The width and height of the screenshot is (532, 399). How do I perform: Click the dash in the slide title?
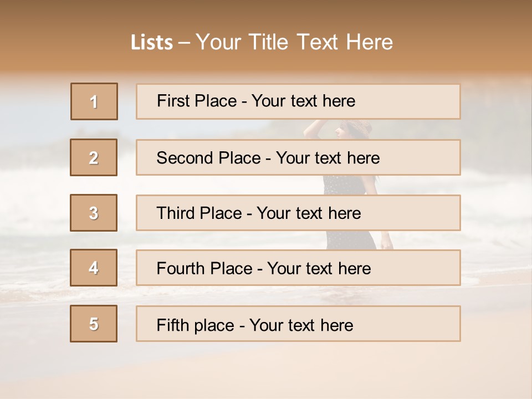184,43
